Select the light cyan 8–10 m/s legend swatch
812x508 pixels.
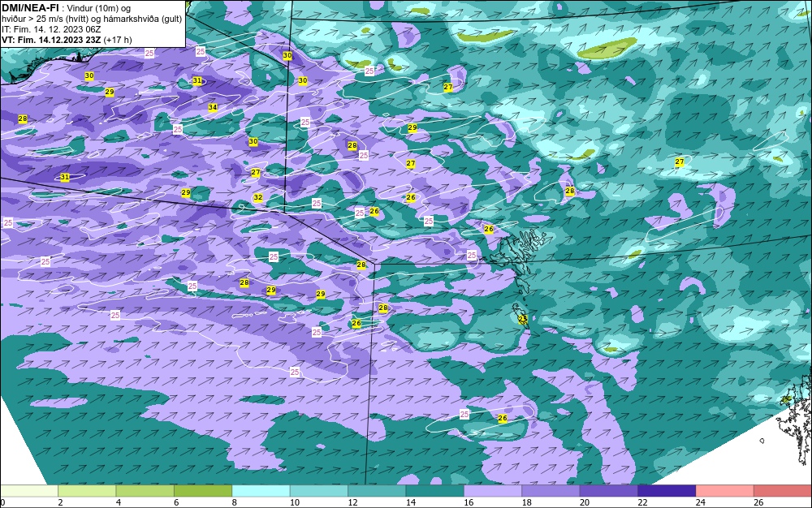coord(261,491)
